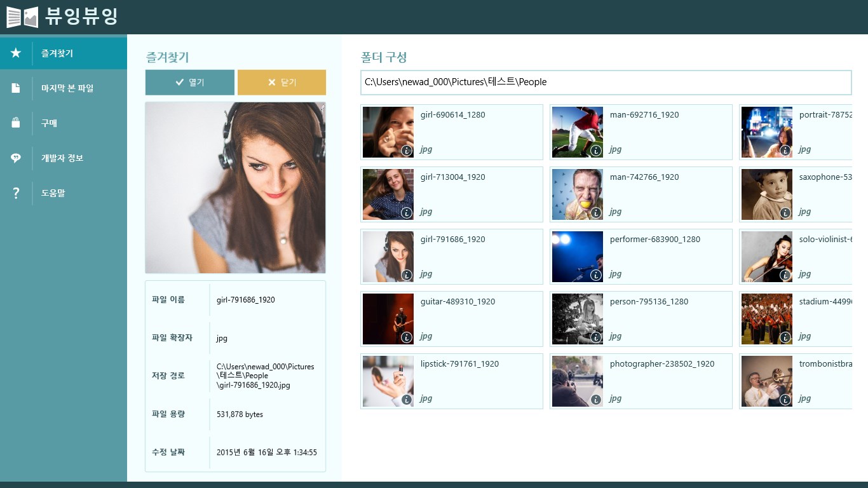Go to the 개발자 정보 menu item
This screenshot has width=868, height=488.
pyautogui.click(x=62, y=158)
